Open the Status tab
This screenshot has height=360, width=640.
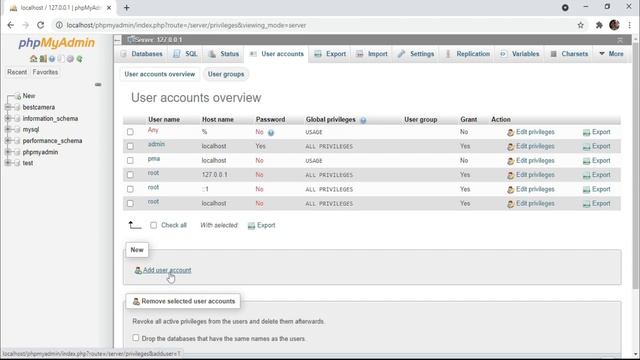coord(223,54)
